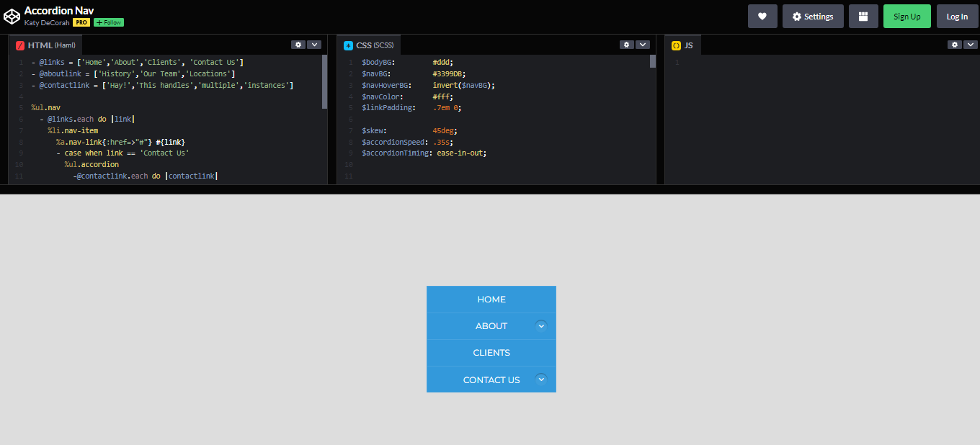Toggle Follow for Katy DeCorah

[x=109, y=22]
